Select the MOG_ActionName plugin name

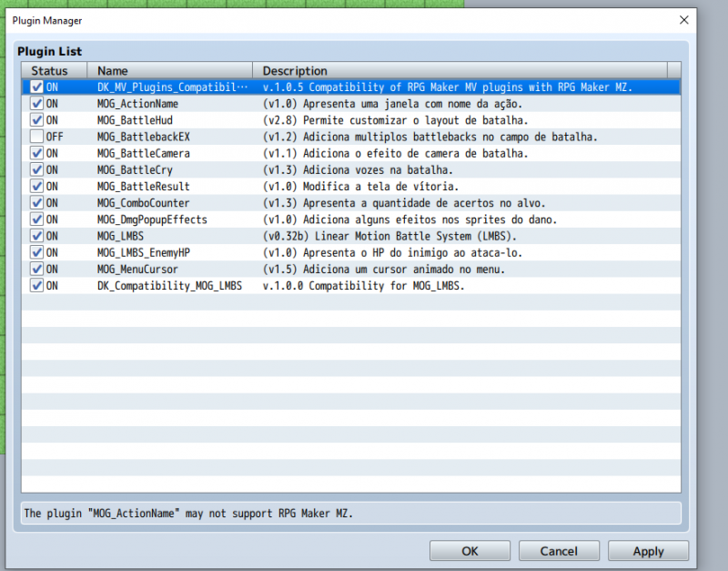click(137, 104)
